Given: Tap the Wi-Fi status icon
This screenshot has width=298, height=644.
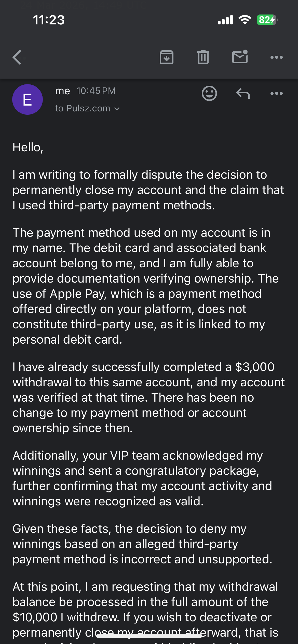Looking at the screenshot, I should [x=245, y=20].
